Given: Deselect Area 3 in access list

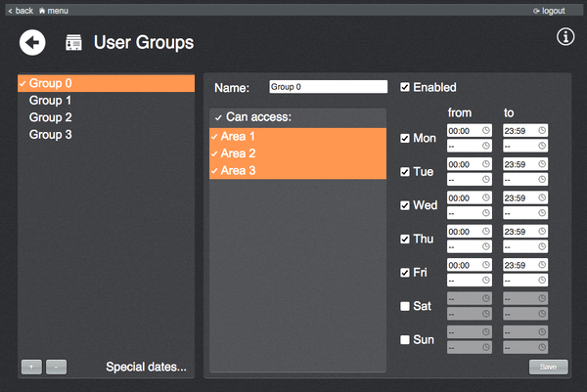Looking at the screenshot, I should (x=297, y=170).
